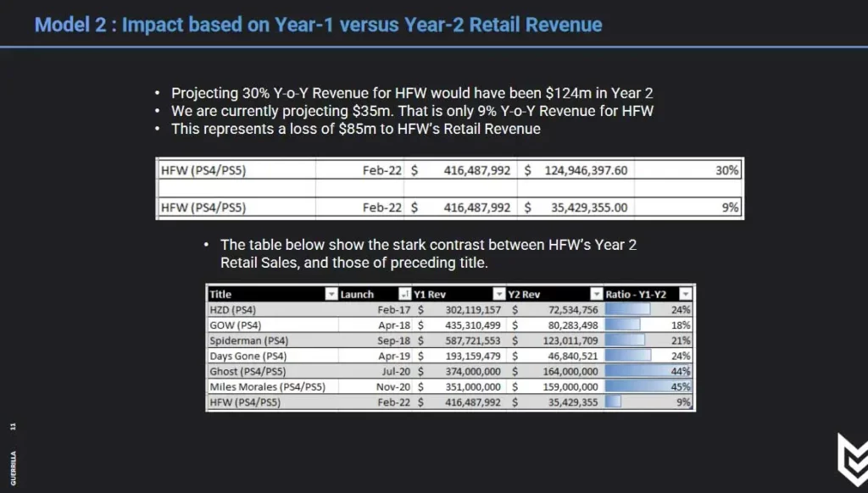868x493 pixels.
Task: Select the 35,429,355.00 cell in upper table
Action: [x=575, y=208]
